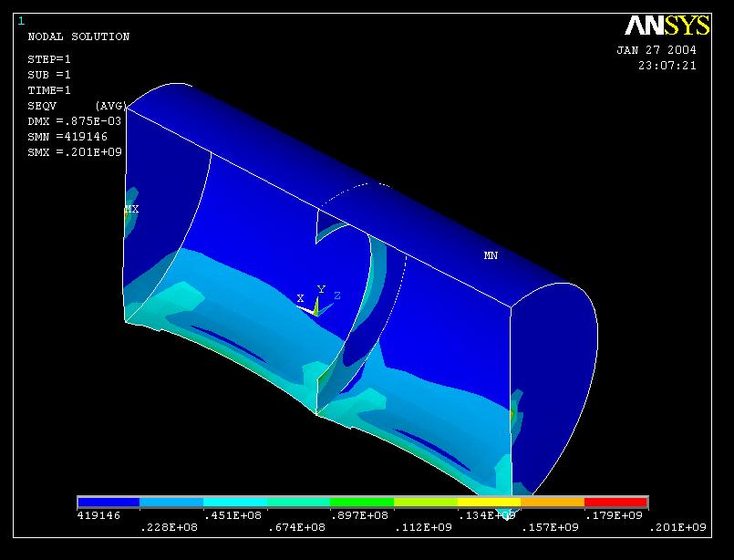The image size is (734, 560).
Task: Click the window number '1' label
Action: 21,21
